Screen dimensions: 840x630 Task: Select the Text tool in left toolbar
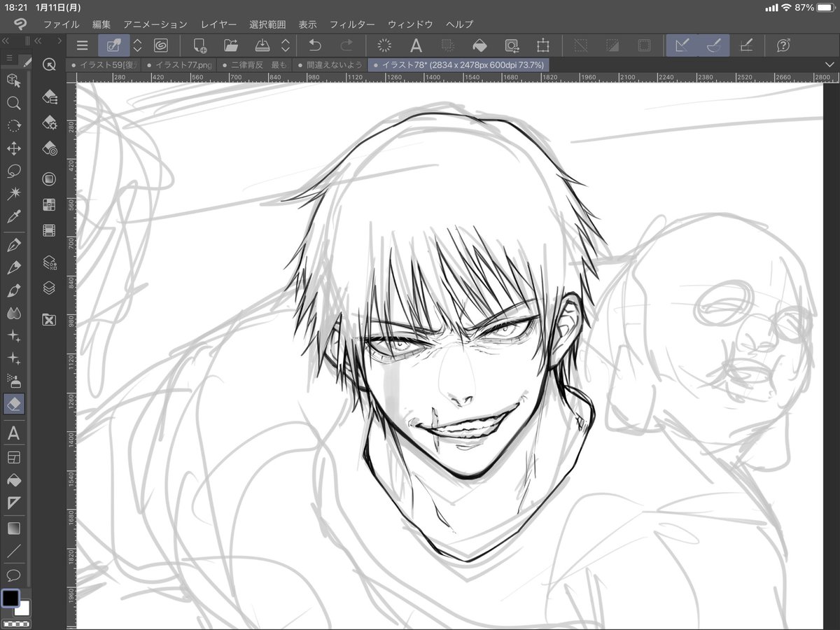click(x=13, y=434)
